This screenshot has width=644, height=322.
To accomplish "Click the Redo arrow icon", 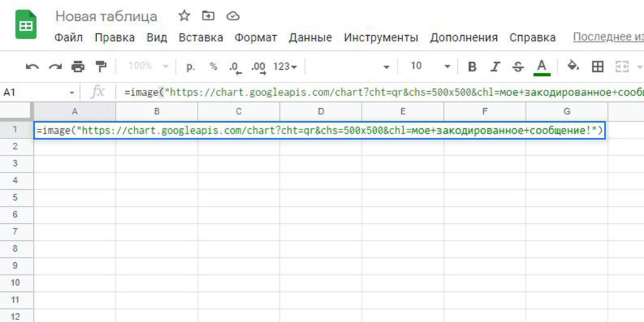I will point(55,67).
